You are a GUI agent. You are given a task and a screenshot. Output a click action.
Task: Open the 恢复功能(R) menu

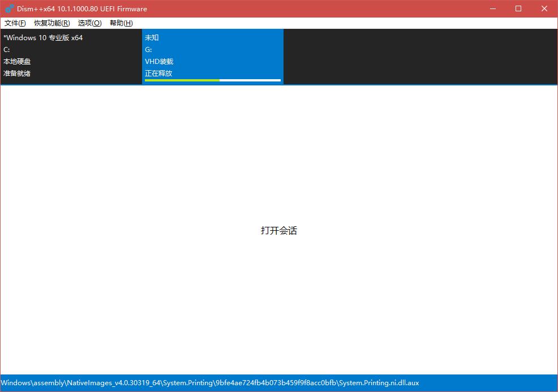click(52, 23)
